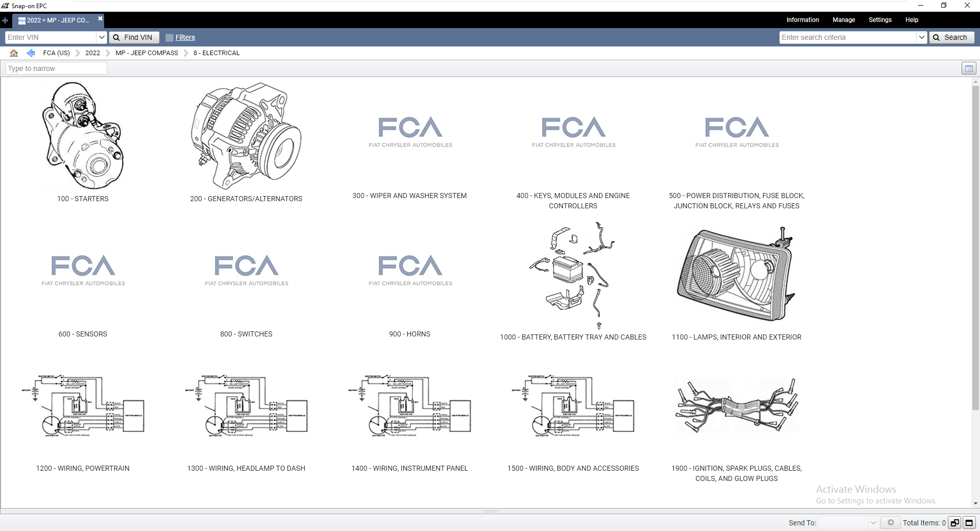The height and width of the screenshot is (531, 980).
Task: Click the vertical scrollbar thumb
Action: (975, 247)
